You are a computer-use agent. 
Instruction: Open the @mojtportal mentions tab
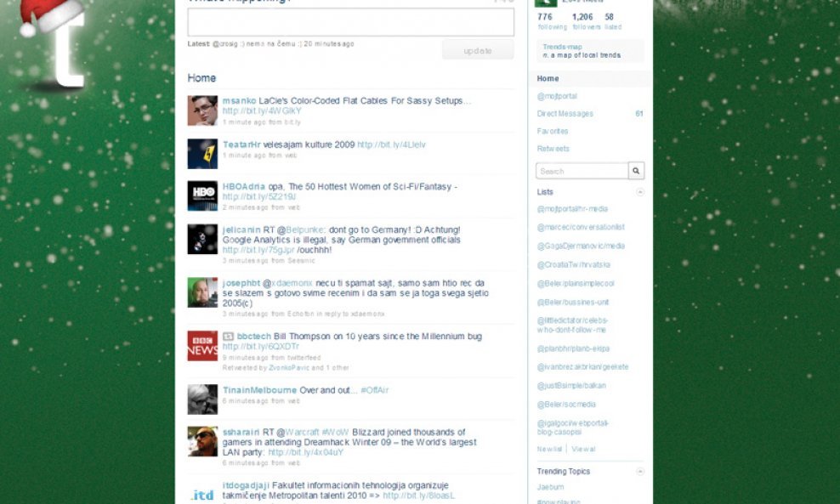coord(557,96)
